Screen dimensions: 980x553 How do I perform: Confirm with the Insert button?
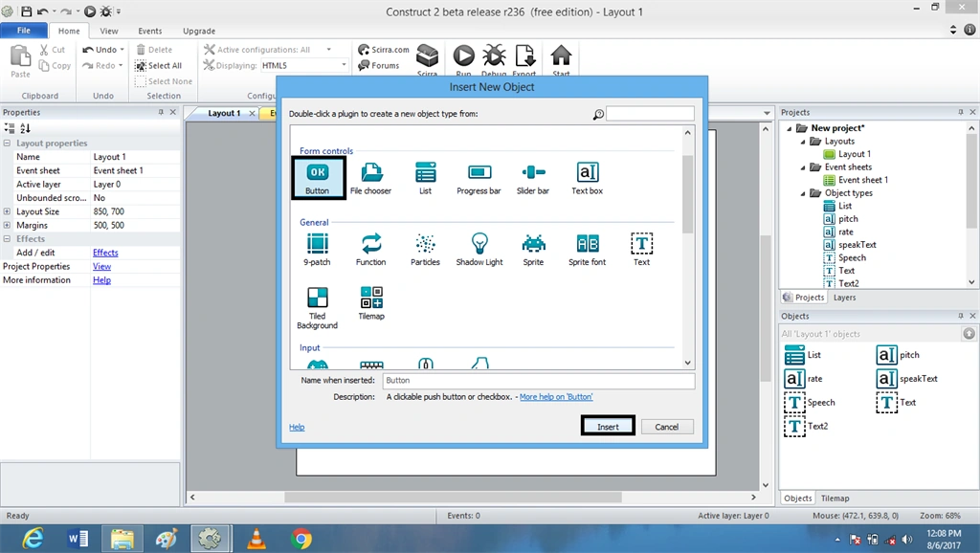(x=608, y=427)
